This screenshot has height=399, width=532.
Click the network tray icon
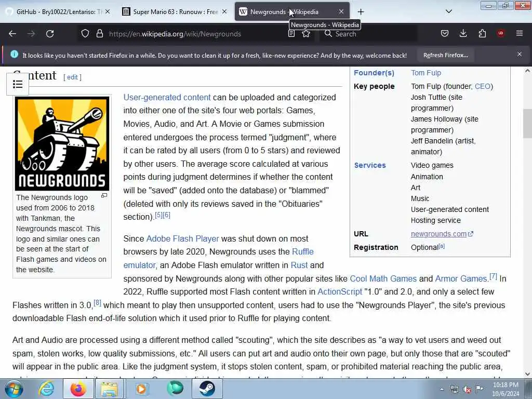point(454,390)
